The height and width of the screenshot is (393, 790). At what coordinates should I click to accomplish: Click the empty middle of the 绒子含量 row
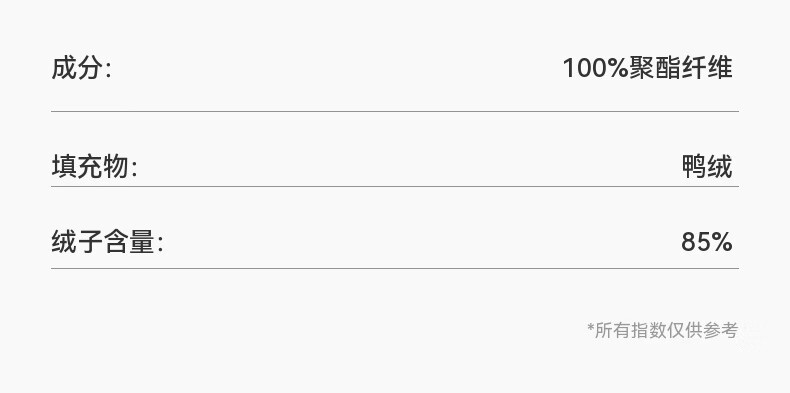(x=422, y=242)
